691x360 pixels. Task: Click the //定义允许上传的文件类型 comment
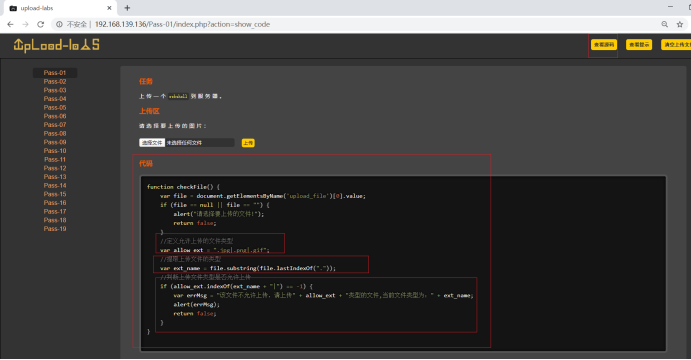pos(197,241)
